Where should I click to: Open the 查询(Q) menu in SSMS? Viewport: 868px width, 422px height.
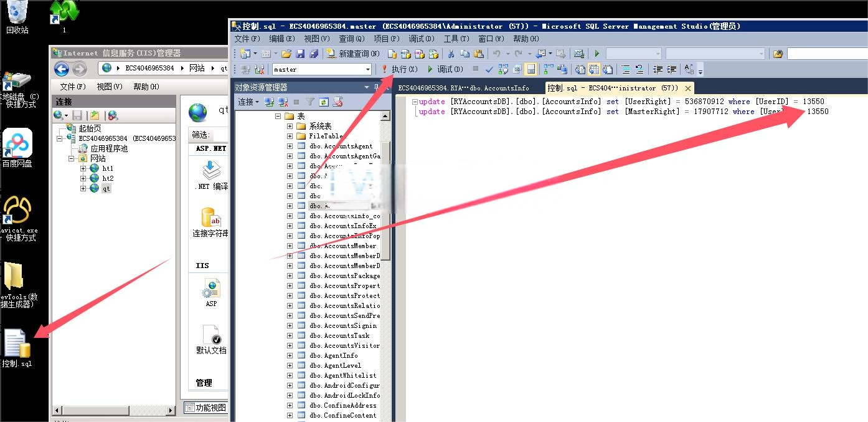click(352, 39)
